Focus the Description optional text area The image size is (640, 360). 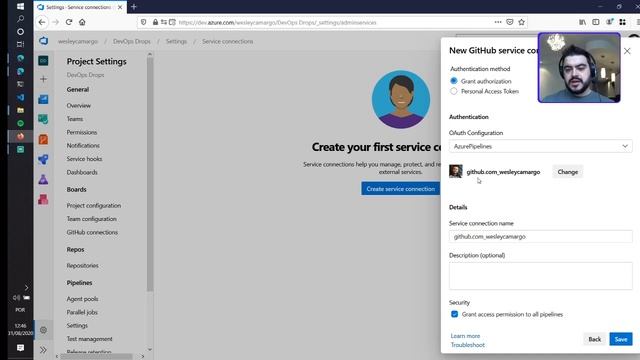540,276
